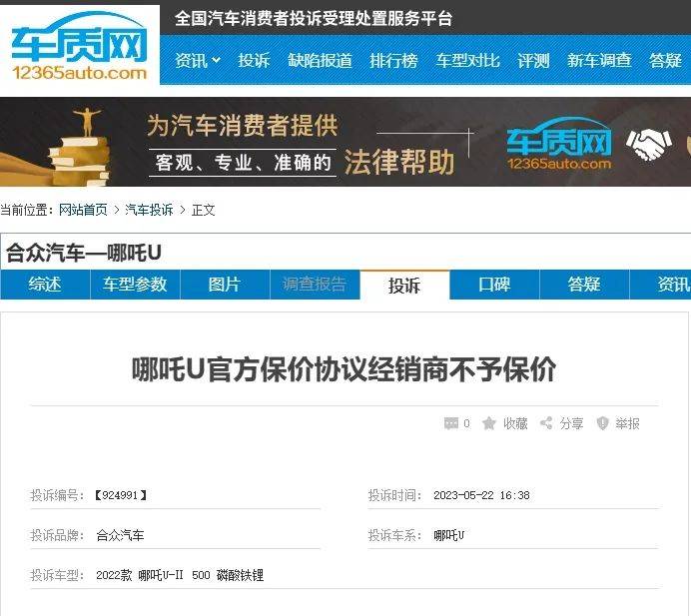Click the 汽车投诉 breadcrumb link
Viewport: 691px width, 616px height.
click(x=149, y=210)
